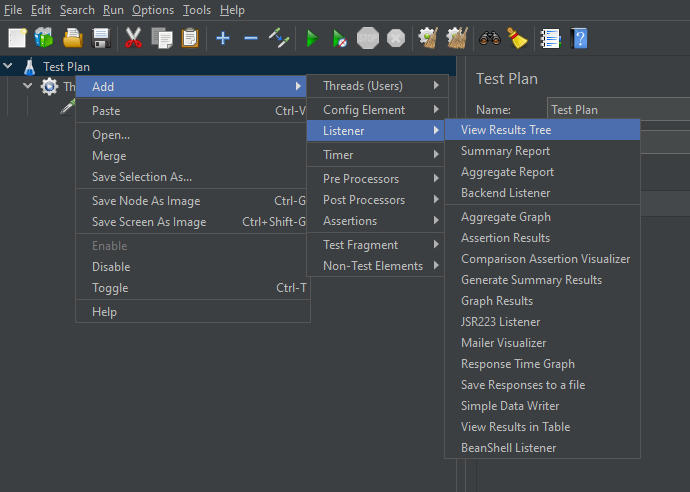
Task: Open the Tools menu
Action: coord(197,10)
